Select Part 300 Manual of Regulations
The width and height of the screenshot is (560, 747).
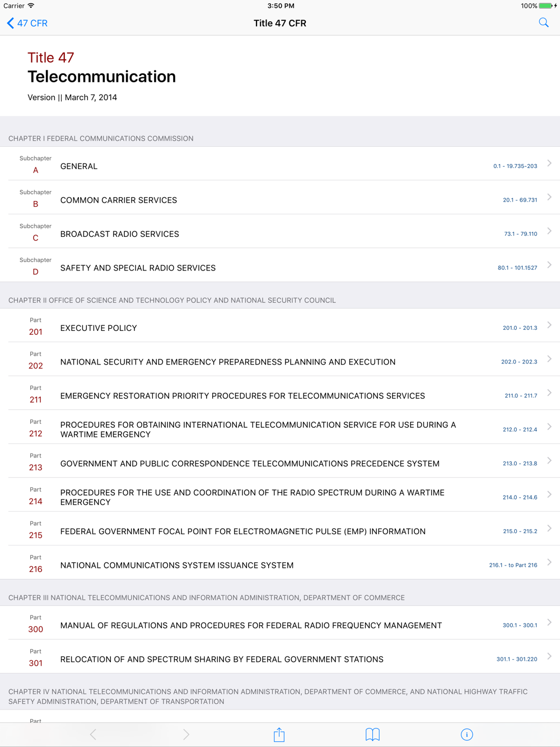[x=251, y=625]
